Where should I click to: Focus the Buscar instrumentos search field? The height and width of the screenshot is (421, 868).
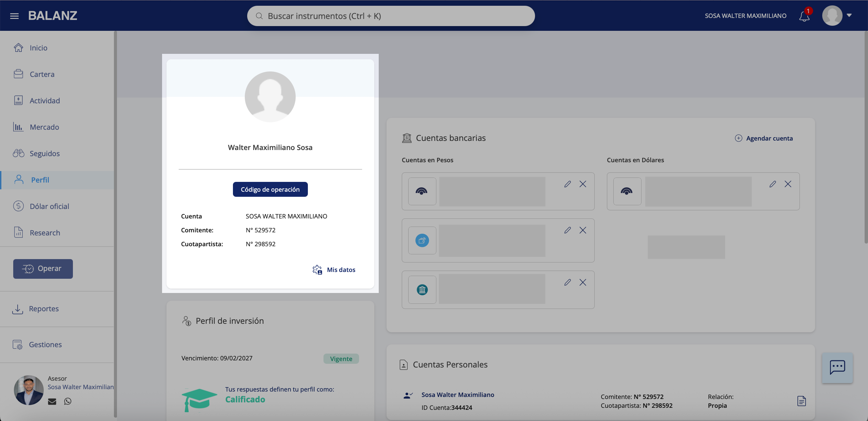click(x=391, y=16)
